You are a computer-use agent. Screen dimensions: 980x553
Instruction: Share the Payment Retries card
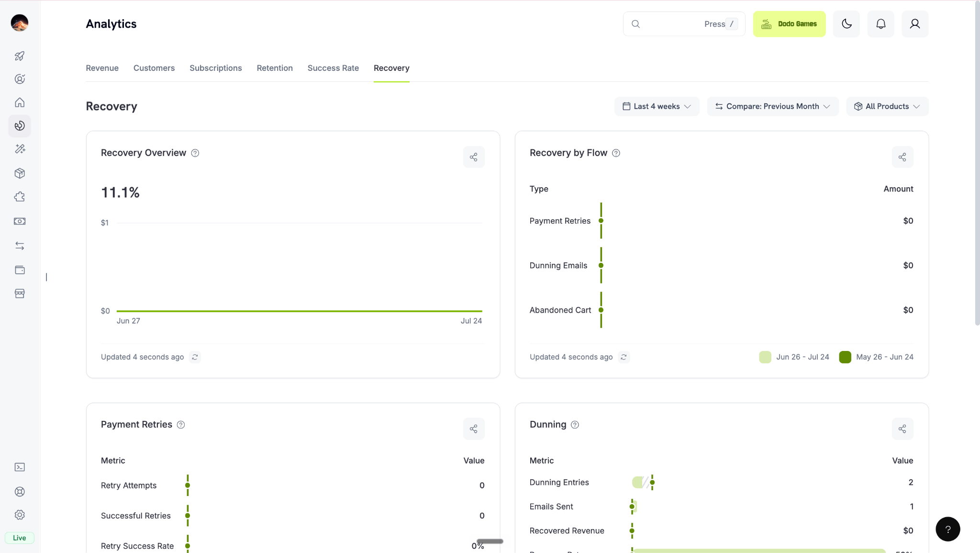(474, 429)
